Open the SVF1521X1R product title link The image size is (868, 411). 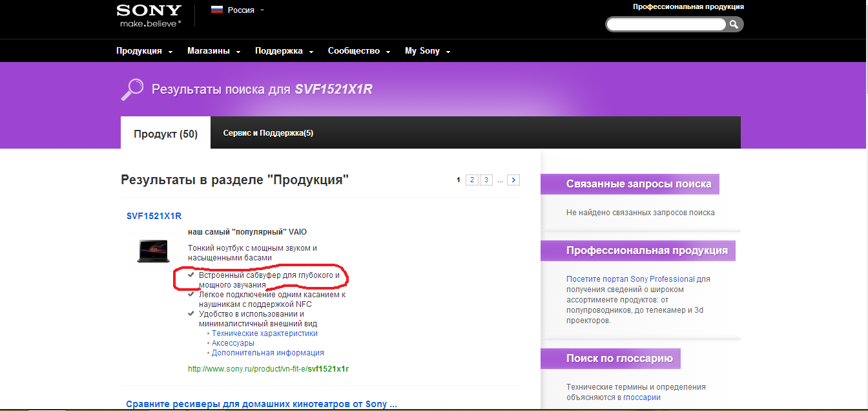pyautogui.click(x=154, y=216)
